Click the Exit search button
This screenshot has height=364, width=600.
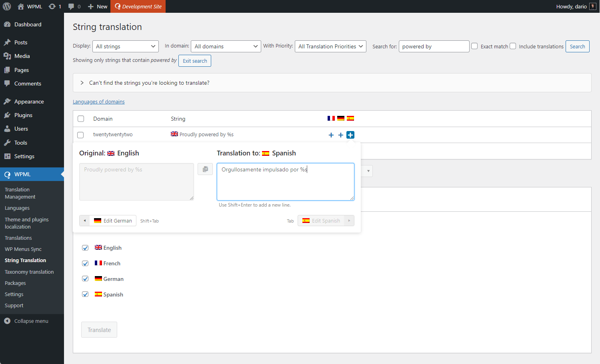(x=195, y=61)
